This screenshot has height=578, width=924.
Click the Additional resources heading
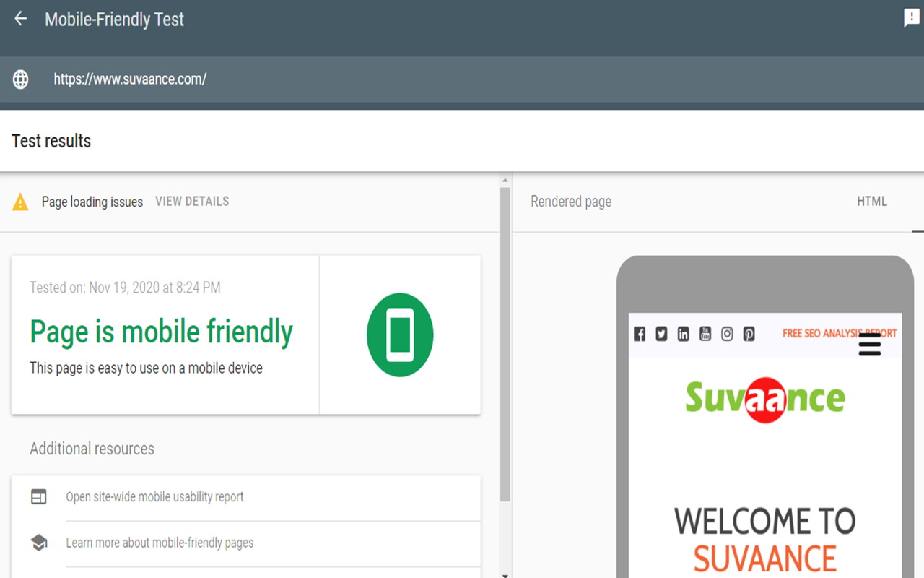[92, 449]
